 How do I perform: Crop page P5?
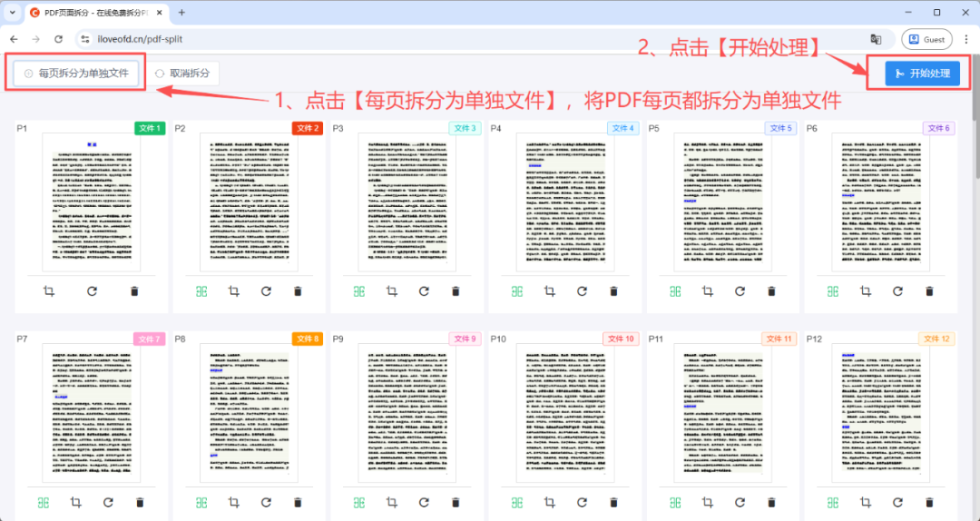coord(708,290)
